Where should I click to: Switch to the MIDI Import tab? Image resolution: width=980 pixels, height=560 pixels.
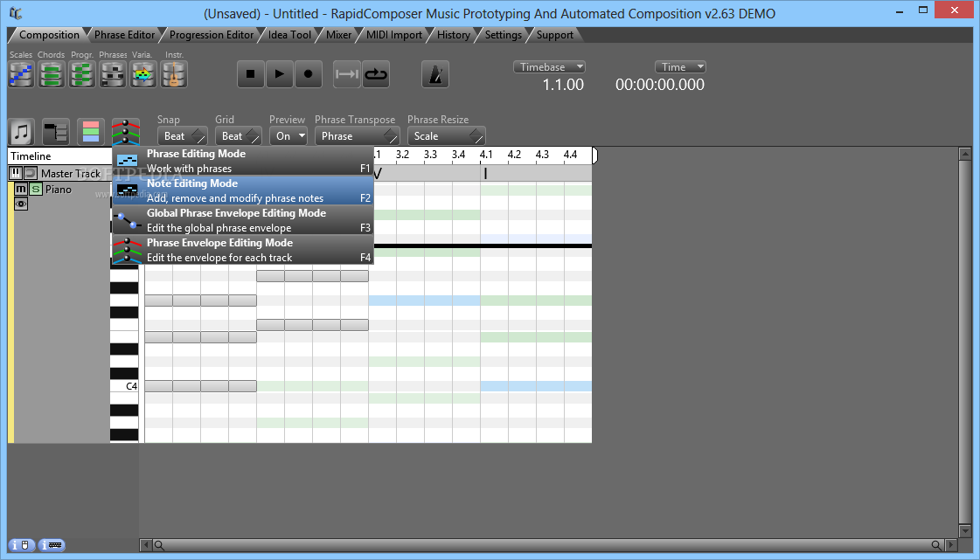click(393, 35)
